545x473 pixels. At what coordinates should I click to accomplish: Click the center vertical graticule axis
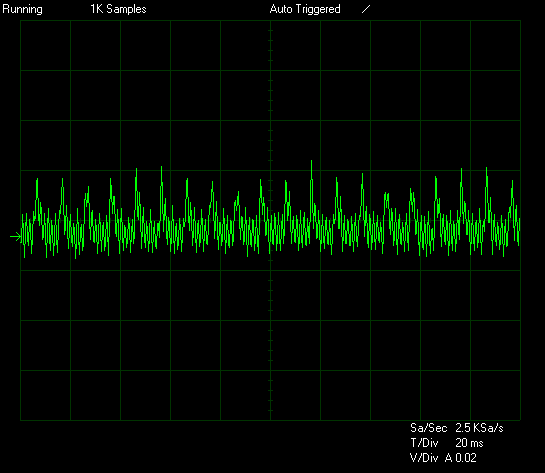coord(270,220)
